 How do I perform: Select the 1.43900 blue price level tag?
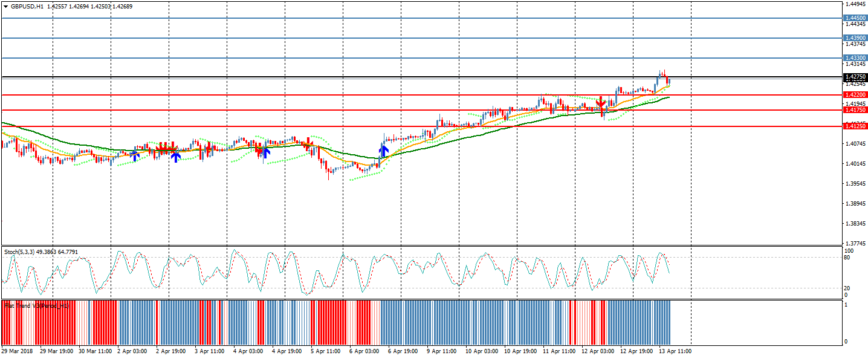click(855, 38)
